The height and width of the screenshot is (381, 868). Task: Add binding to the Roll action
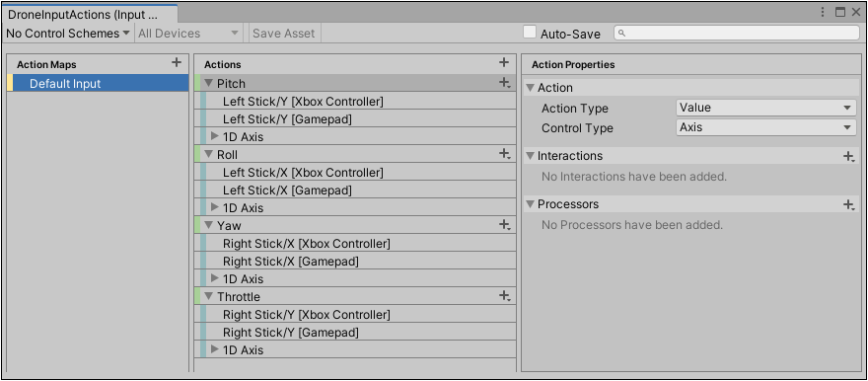tap(504, 154)
